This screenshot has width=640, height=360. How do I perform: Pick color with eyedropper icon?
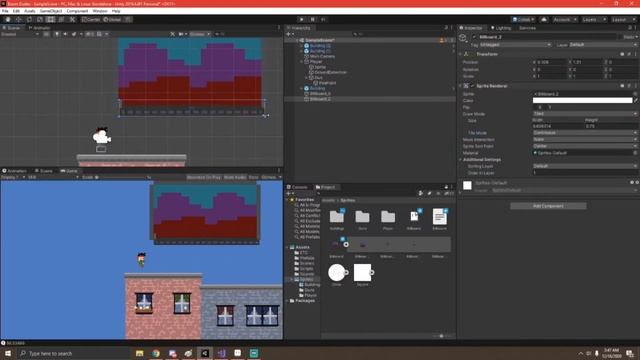[636, 100]
